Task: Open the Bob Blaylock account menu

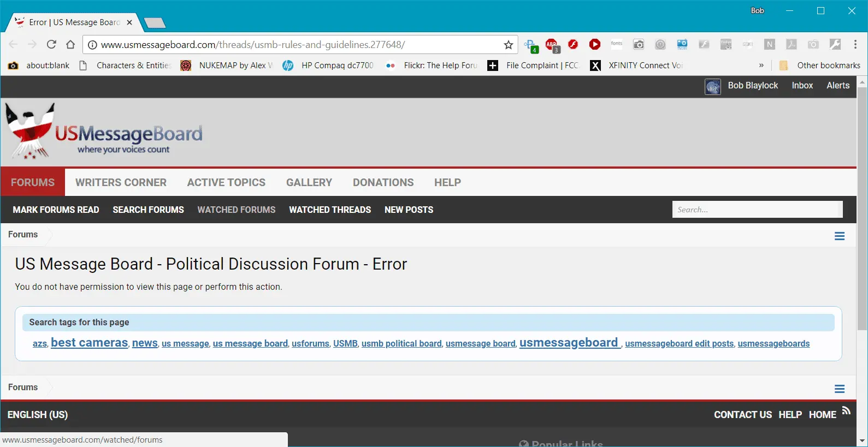Action: [753, 85]
